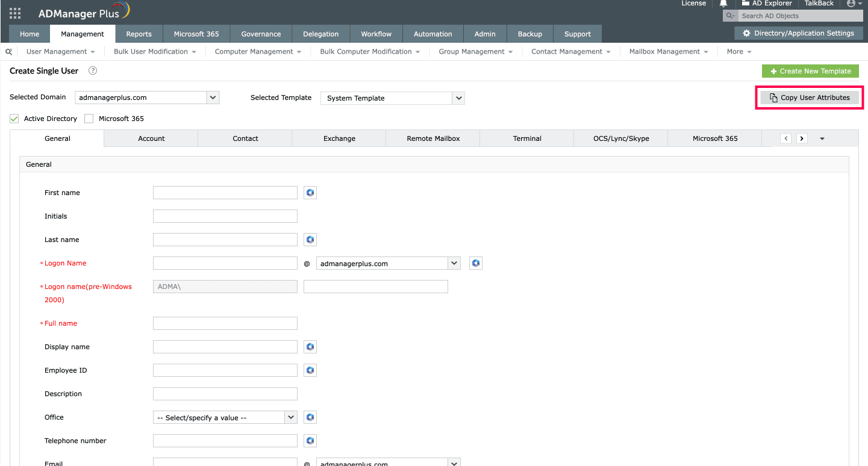The height and width of the screenshot is (466, 868).
Task: Switch to the Account attributes tab
Action: [x=151, y=138]
